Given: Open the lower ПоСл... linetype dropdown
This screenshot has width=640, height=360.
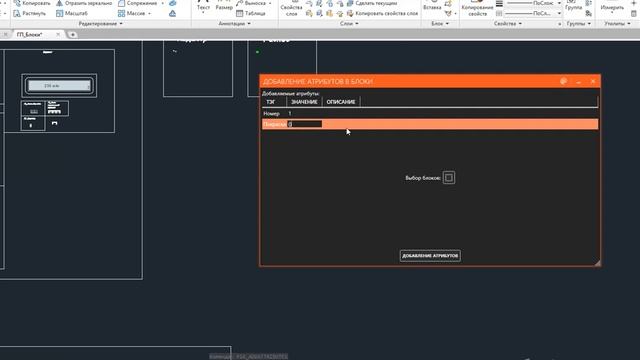Looking at the screenshot, I should click(x=559, y=13).
